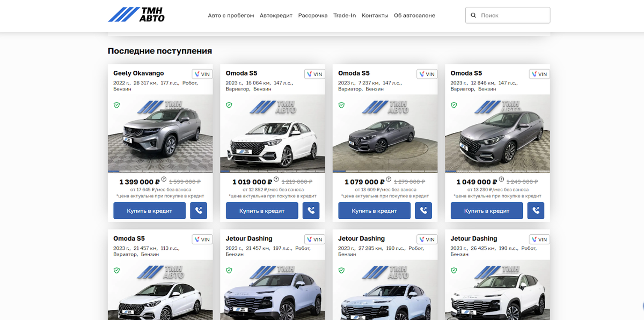Click phone call icon next to 1 019 000 ₽ offer

(311, 211)
